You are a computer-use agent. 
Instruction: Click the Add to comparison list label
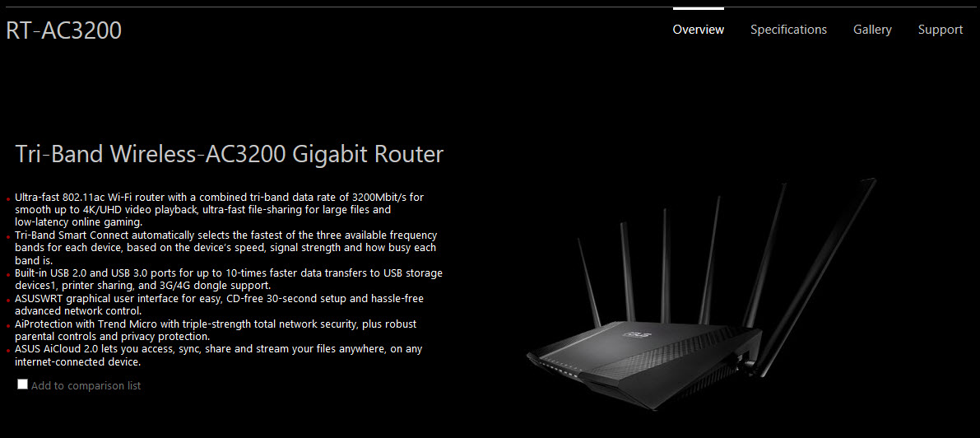point(86,385)
